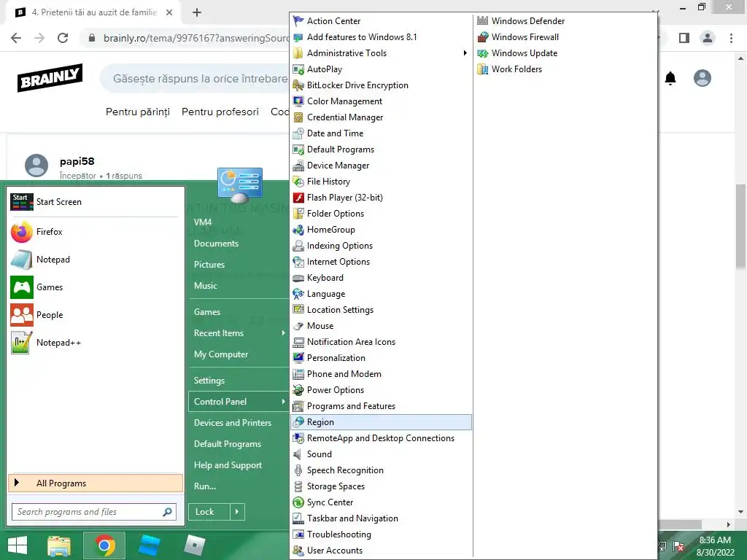Select Region in Control Panel menu
The width and height of the screenshot is (747, 560).
[x=381, y=422]
